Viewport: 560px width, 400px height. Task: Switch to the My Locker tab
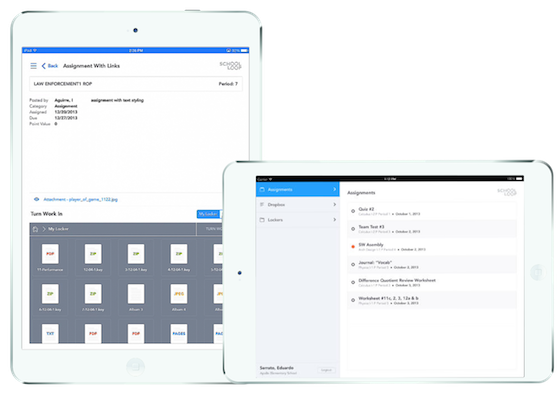pos(208,214)
